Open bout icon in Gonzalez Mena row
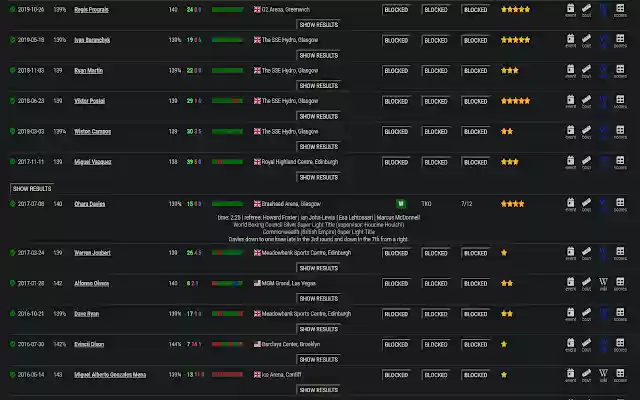Image resolution: width=640 pixels, height=400 pixels. (x=587, y=375)
